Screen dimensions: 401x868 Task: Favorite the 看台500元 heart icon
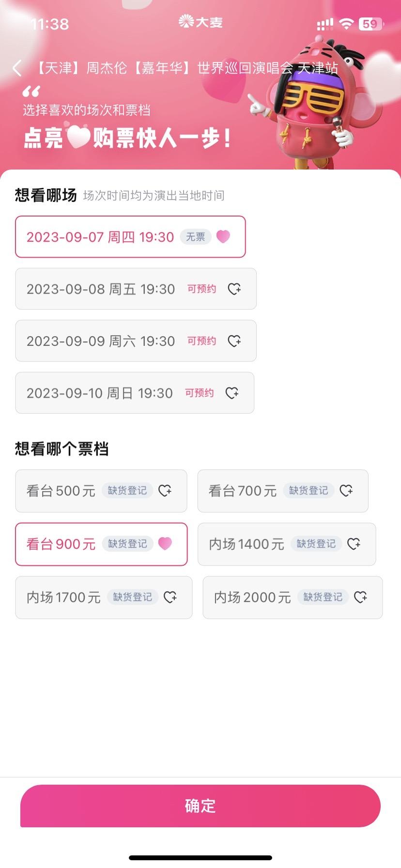(x=165, y=491)
